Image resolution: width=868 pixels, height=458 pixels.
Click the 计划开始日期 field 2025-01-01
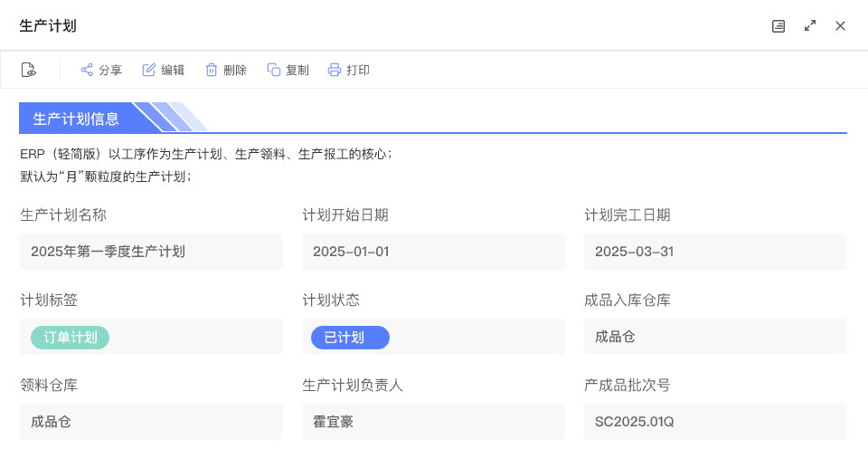pos(433,252)
